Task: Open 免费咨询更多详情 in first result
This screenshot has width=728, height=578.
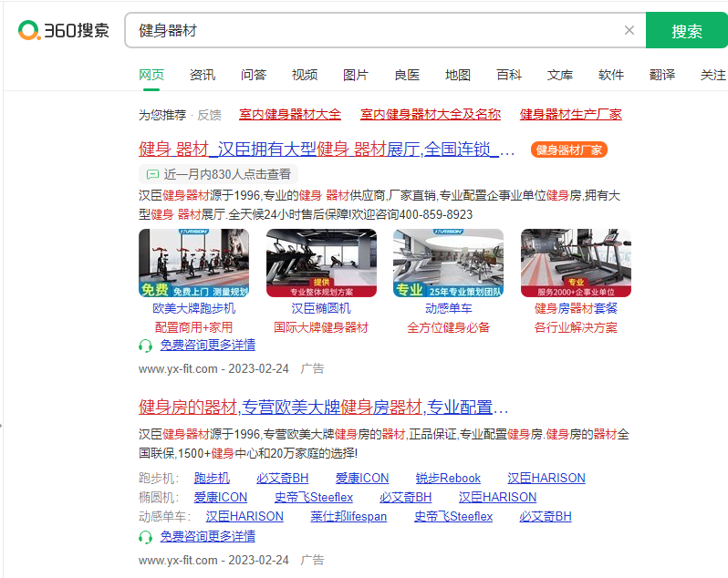Action: click(207, 345)
